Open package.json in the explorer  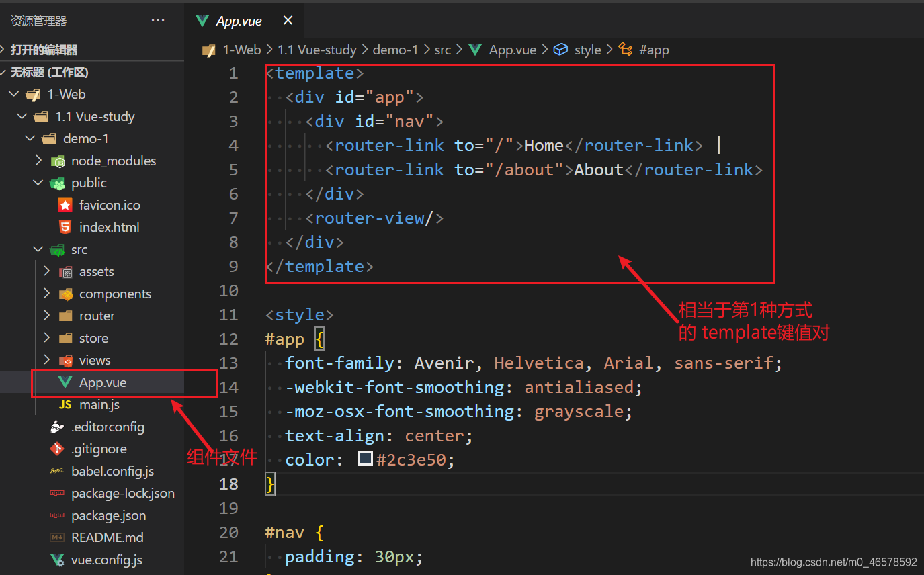[x=109, y=515]
